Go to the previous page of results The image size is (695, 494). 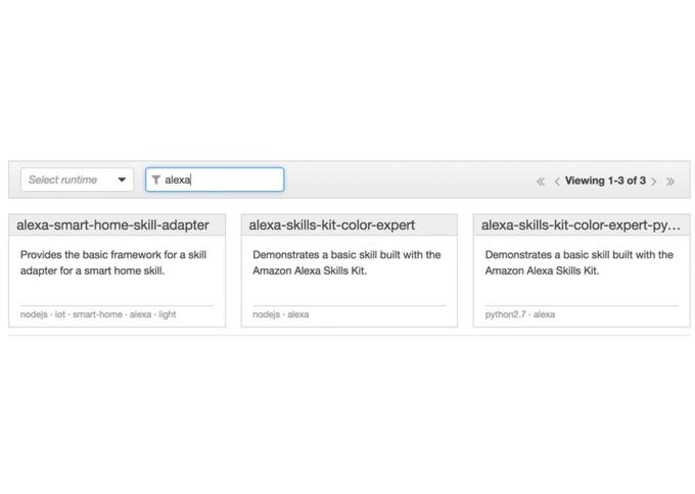coord(557,181)
